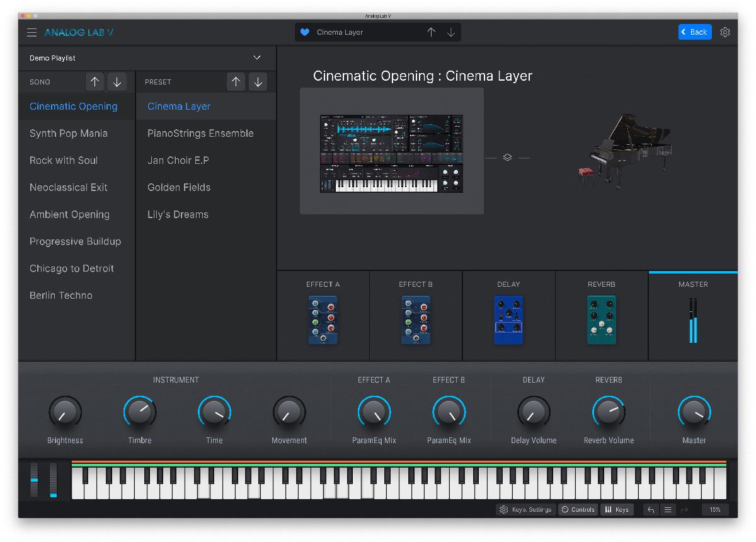Open the Master tab
756x542 pixels.
[693, 316]
